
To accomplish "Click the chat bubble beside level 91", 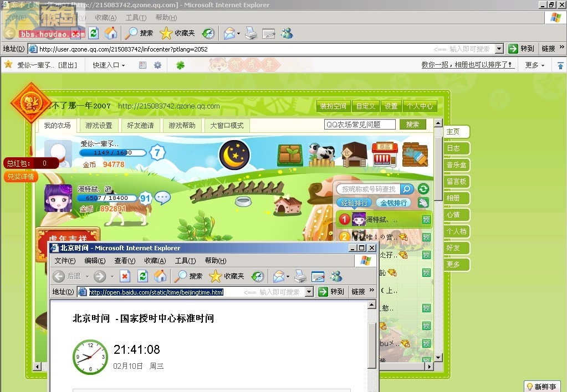I will (162, 198).
